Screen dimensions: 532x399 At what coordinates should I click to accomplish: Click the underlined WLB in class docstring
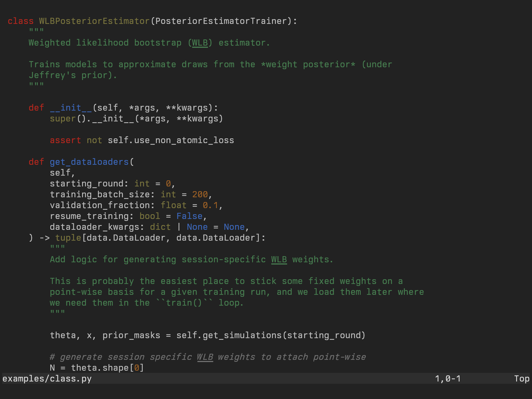[200, 43]
